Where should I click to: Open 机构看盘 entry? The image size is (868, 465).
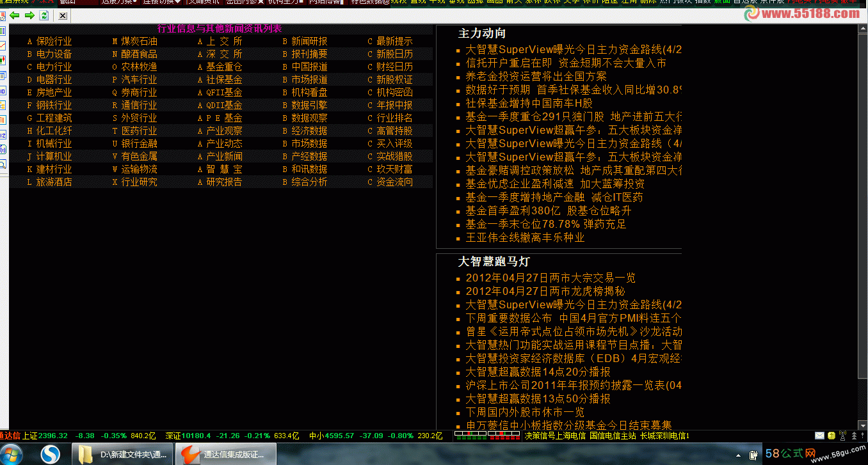click(x=309, y=93)
